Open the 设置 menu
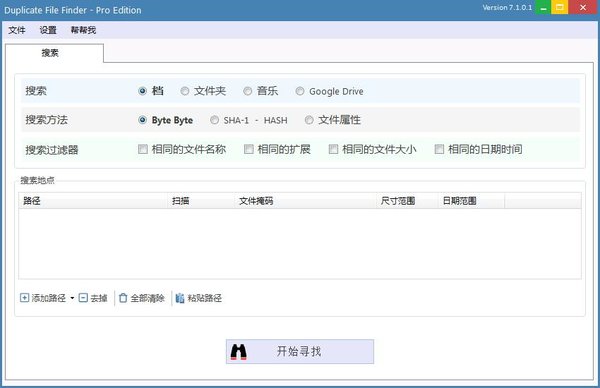This screenshot has height=388, width=600. coord(48,30)
